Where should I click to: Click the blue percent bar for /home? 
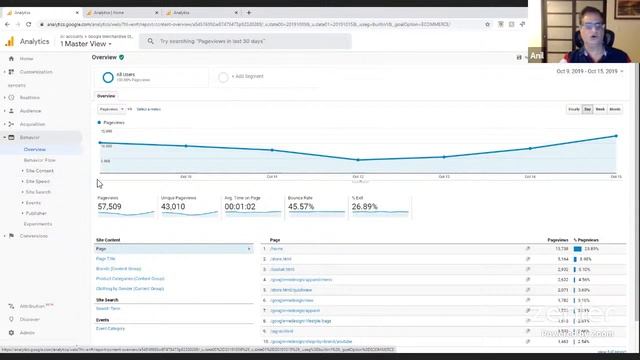578,249
